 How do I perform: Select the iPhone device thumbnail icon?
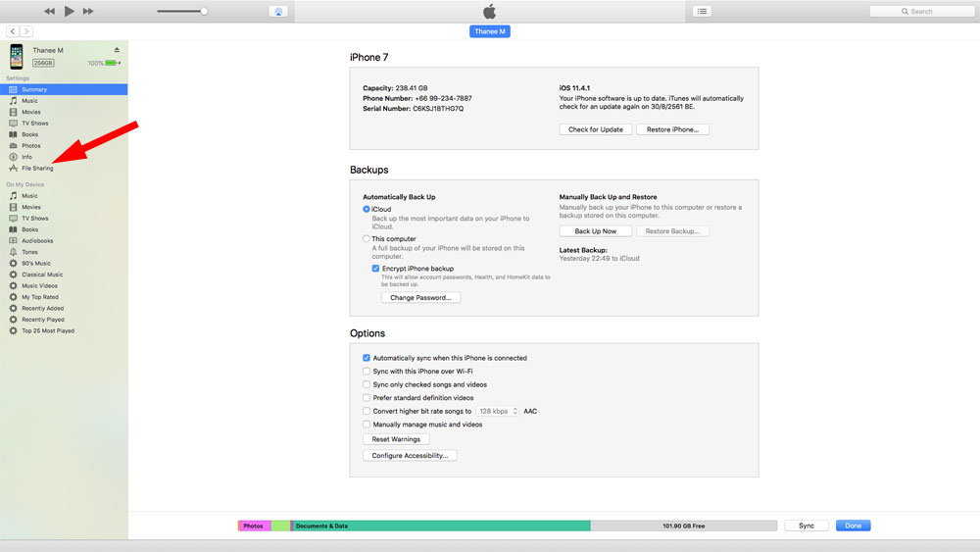tap(17, 57)
